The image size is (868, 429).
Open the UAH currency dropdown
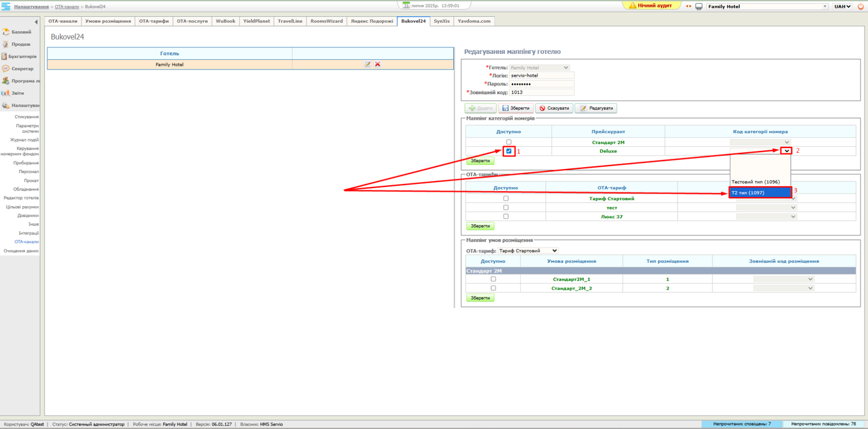pyautogui.click(x=843, y=6)
